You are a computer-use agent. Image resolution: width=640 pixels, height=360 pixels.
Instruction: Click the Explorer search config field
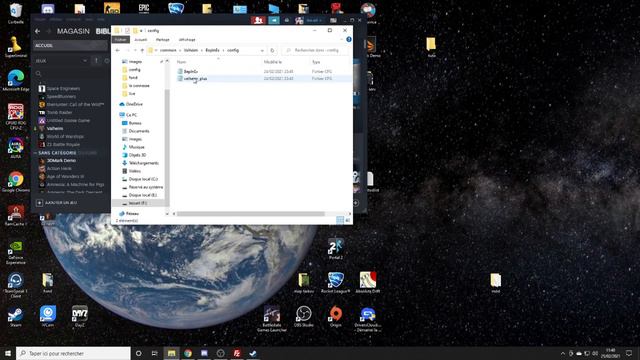316,50
